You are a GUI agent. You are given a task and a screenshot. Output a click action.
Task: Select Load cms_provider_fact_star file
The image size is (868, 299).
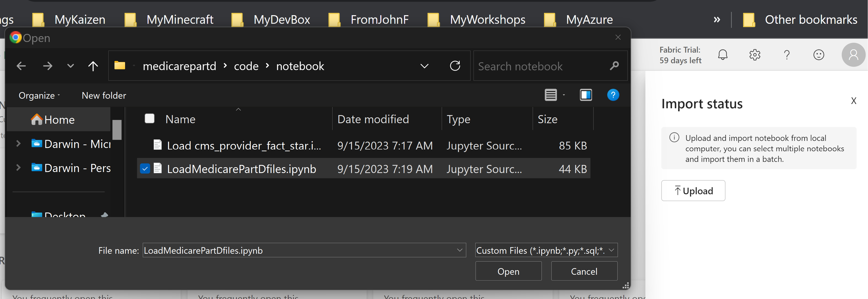244,145
